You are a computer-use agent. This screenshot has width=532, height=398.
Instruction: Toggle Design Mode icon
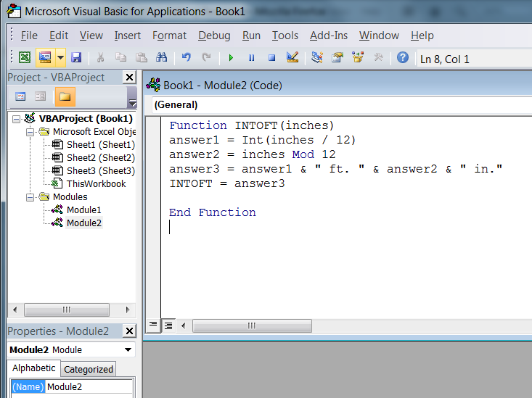point(292,57)
